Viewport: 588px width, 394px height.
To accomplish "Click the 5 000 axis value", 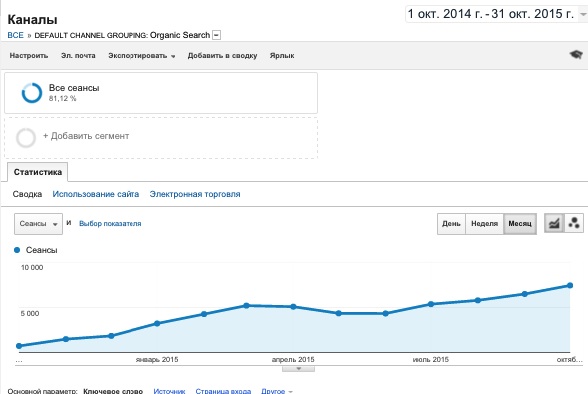I will [x=30, y=313].
